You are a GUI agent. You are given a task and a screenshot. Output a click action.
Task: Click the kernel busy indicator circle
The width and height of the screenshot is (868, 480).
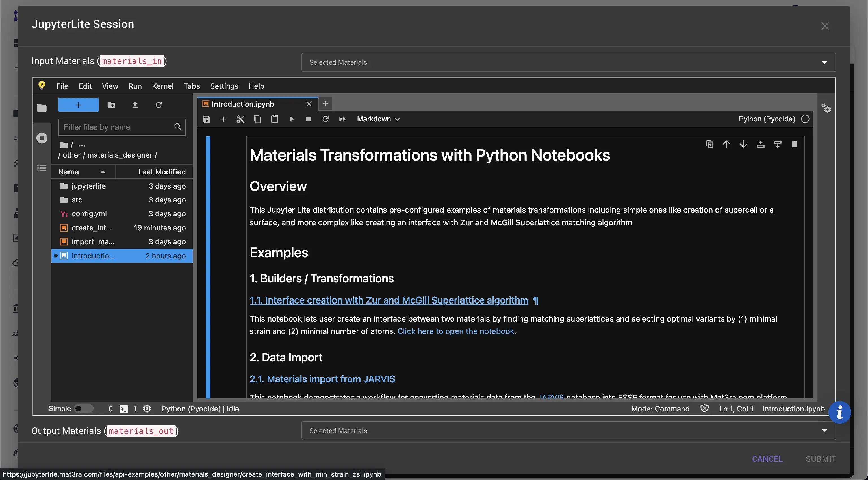pos(805,119)
